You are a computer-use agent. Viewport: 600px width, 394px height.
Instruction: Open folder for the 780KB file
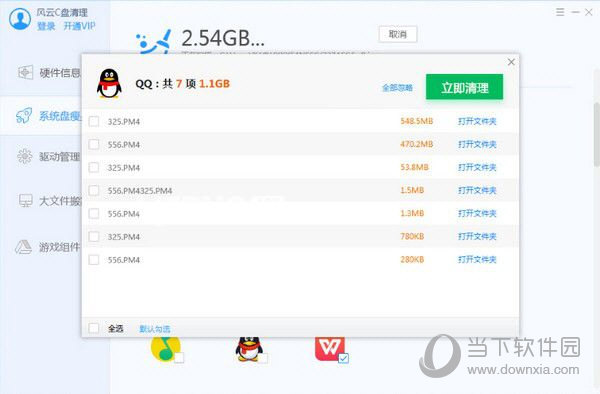coord(477,236)
